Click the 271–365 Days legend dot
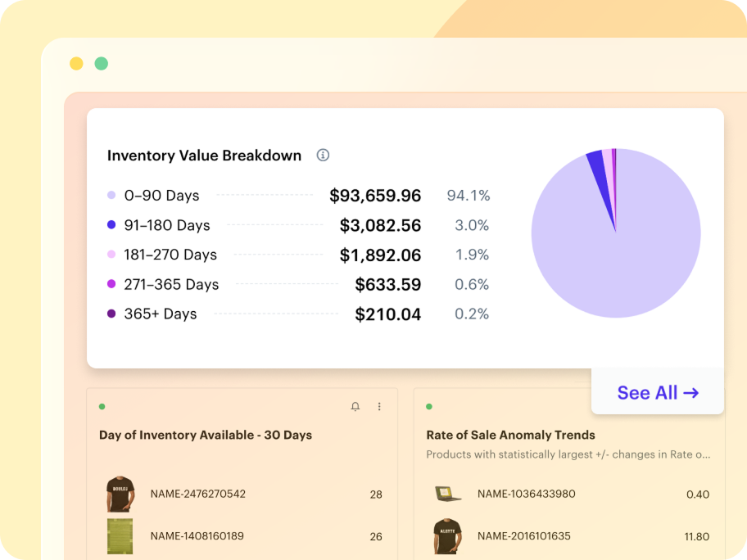 [x=111, y=284]
